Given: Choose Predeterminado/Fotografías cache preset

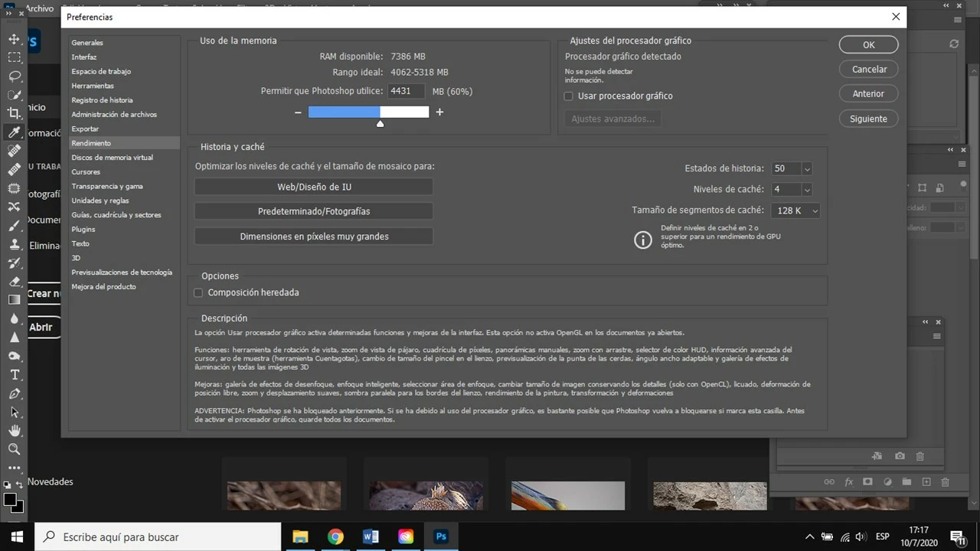Looking at the screenshot, I should [x=314, y=211].
